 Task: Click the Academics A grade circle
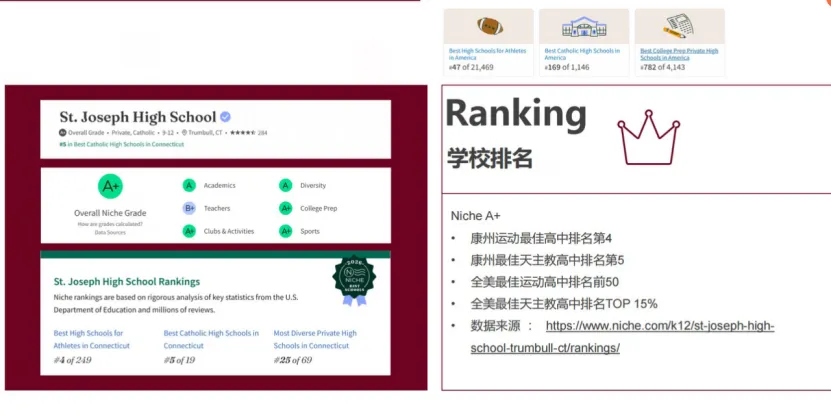tap(189, 185)
